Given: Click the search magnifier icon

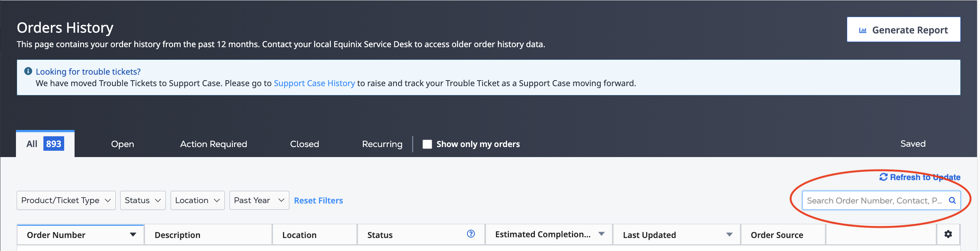Looking at the screenshot, I should 951,201.
